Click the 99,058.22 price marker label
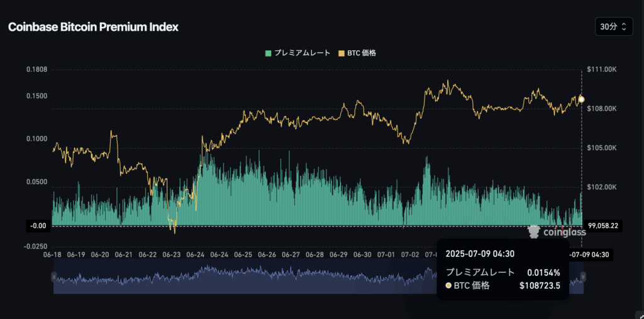Image resolution: width=644 pixels, height=319 pixels. [x=603, y=225]
